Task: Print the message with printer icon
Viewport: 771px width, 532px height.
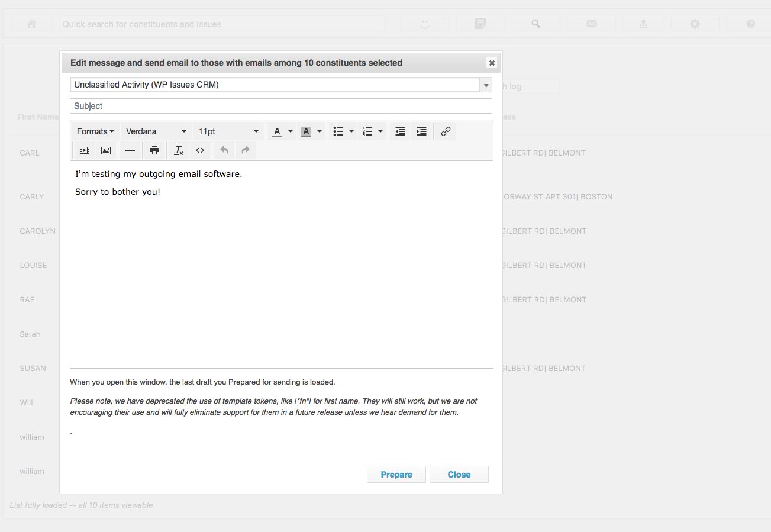Action: click(154, 150)
